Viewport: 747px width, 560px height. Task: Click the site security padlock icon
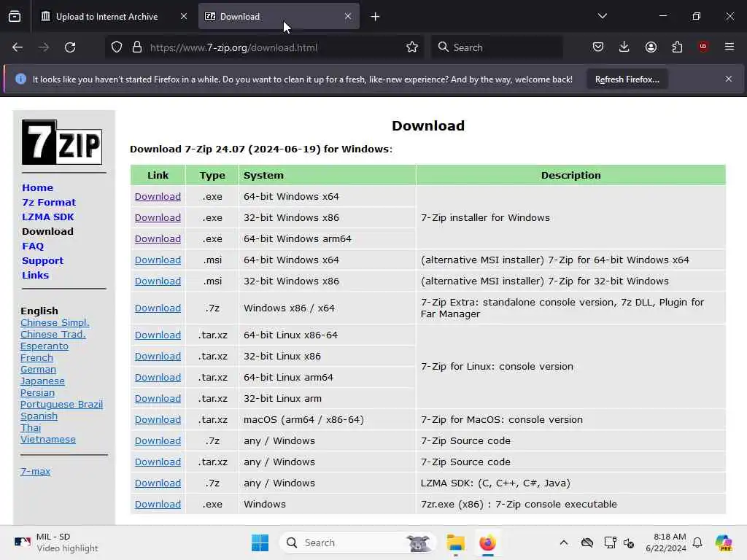(x=137, y=47)
